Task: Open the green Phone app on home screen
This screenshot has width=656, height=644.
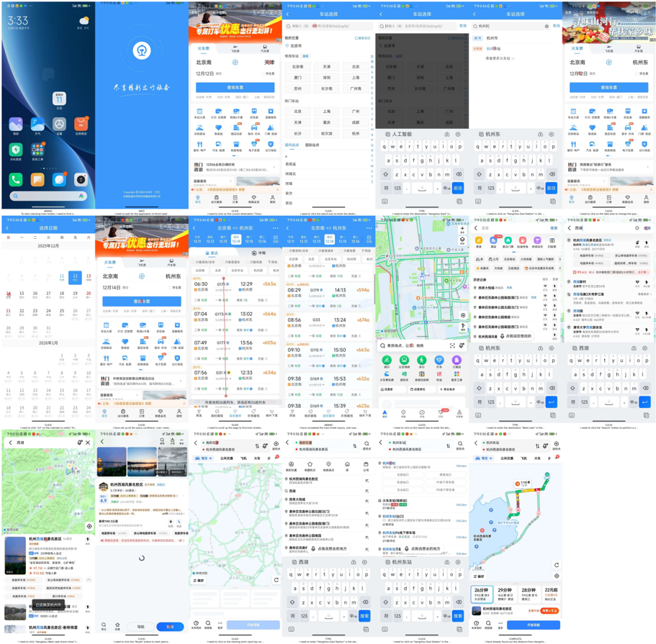Action: [x=16, y=179]
